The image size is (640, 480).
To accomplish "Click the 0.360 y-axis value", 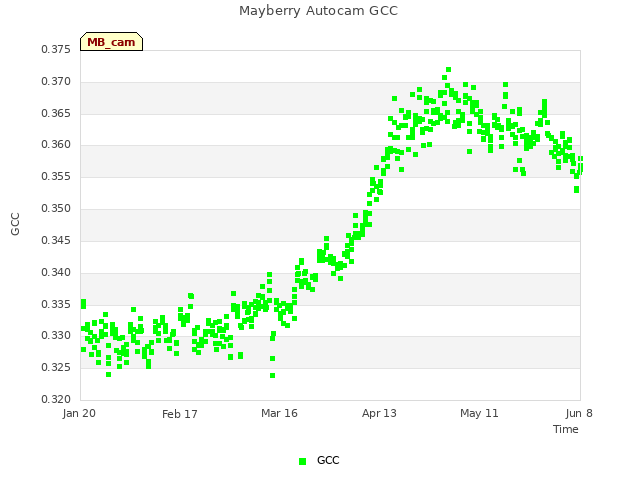I will click(x=56, y=144).
